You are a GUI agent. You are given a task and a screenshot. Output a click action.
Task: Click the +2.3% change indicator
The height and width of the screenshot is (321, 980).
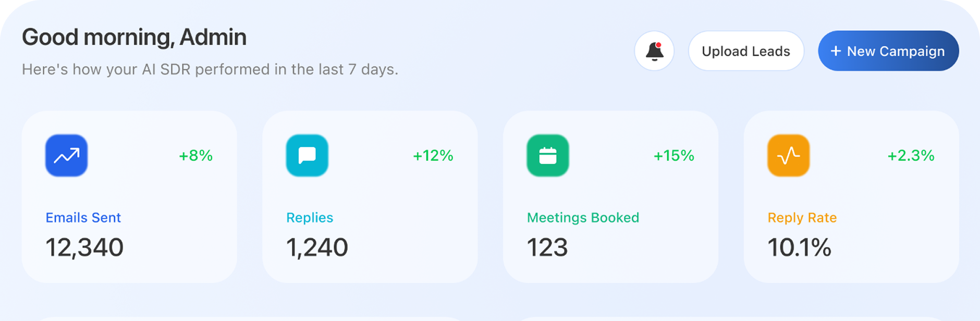click(911, 155)
